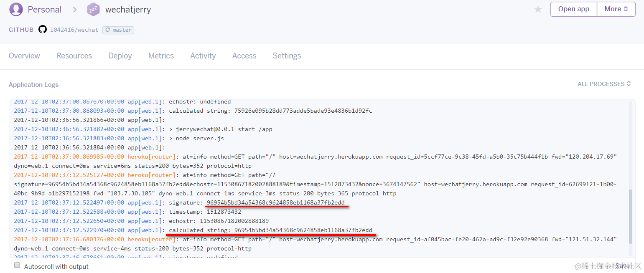Click the Open app button
Screen dimensions: 644x273
(573, 9)
